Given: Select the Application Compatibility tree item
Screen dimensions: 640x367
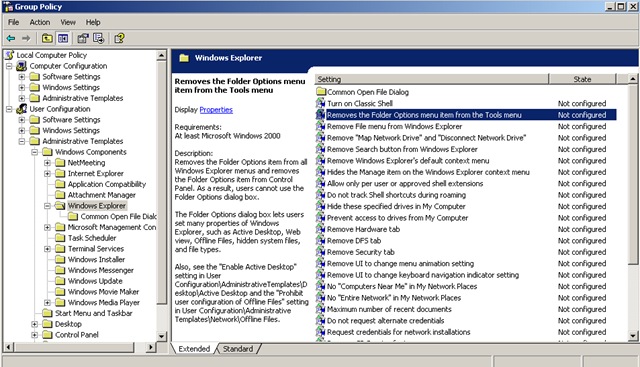Looking at the screenshot, I should [x=107, y=184].
